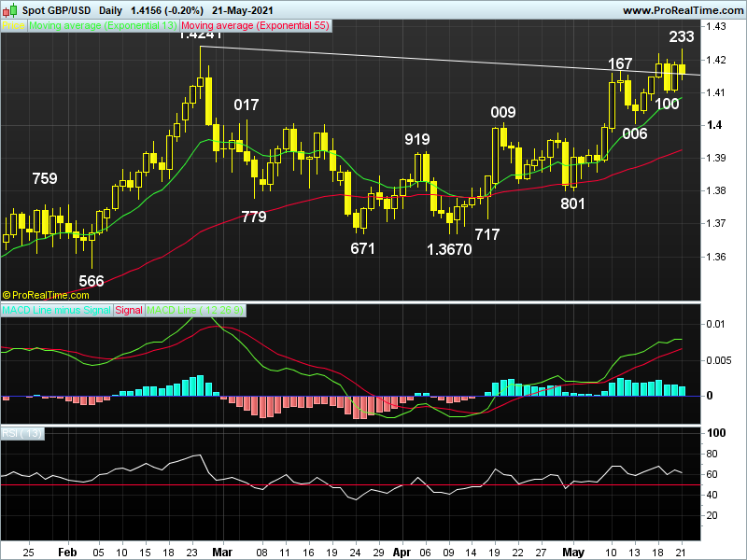Click the '566' low annotation

(91, 281)
